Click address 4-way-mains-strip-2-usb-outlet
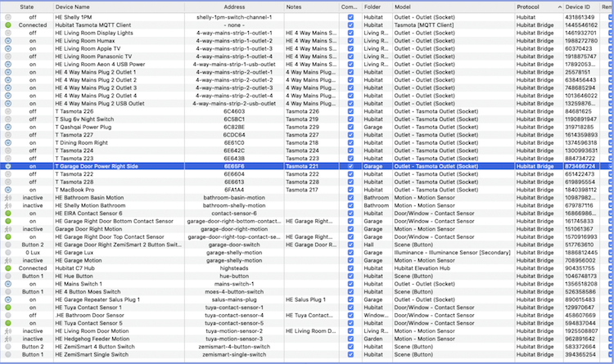Image resolution: width=614 pixels, height=364 pixels. [234, 103]
